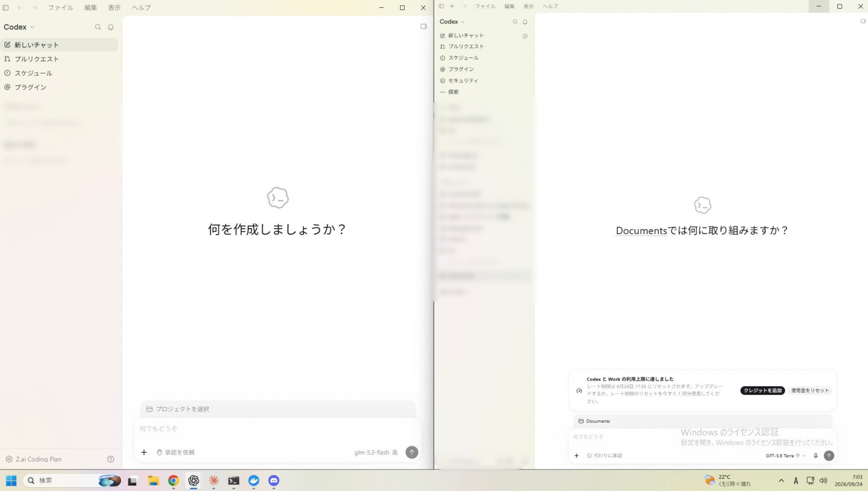Open search in right Codex window sidebar
Image resolution: width=868 pixels, height=491 pixels.
click(x=515, y=22)
